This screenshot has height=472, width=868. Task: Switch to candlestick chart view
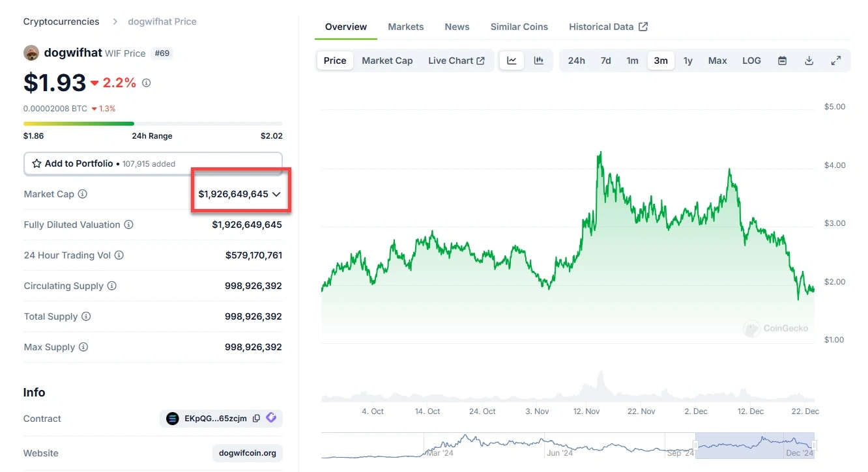[x=539, y=61]
